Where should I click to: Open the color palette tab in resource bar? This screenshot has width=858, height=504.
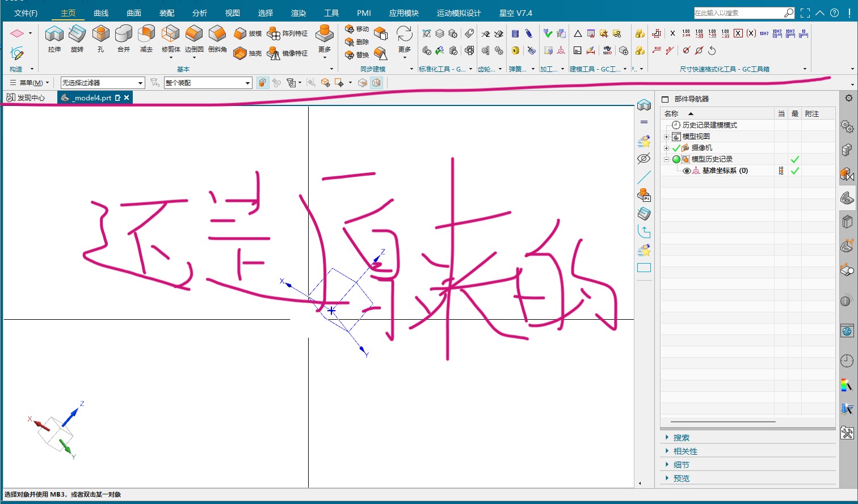(x=847, y=386)
